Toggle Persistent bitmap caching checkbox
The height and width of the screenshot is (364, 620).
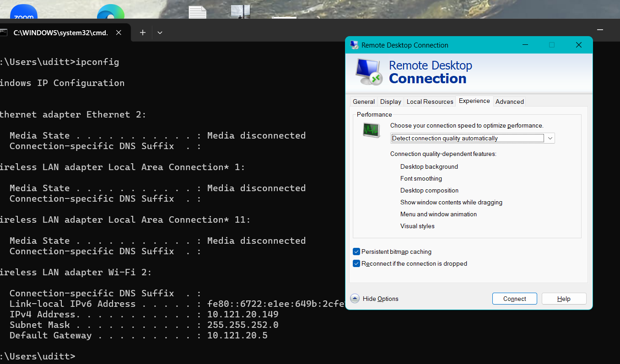356,252
